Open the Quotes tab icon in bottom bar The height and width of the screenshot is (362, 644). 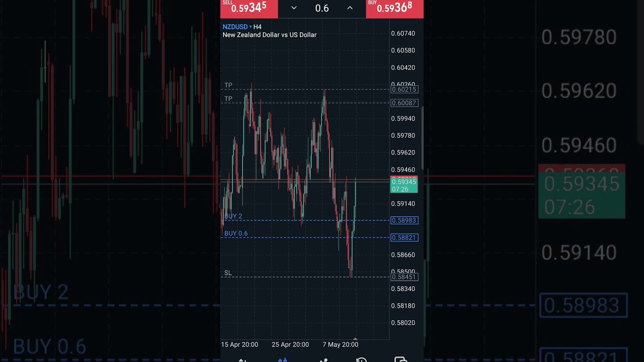242,360
